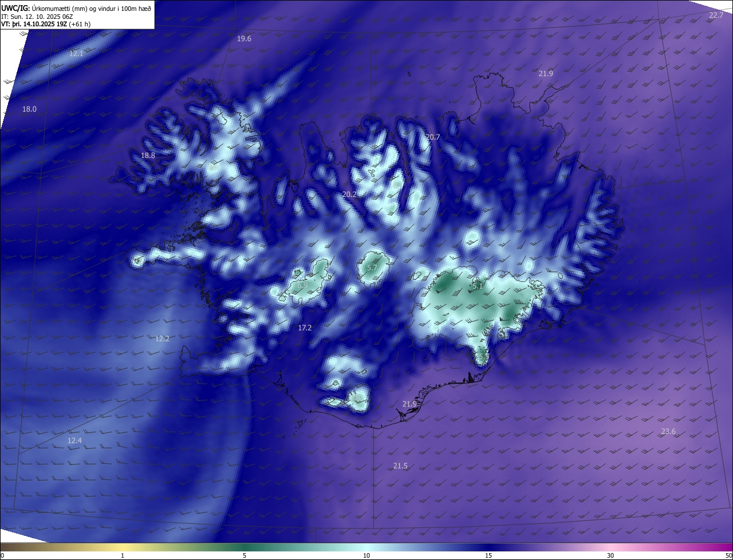Click the 20.7 value label
Viewport: 733px width, 560px height.
click(x=433, y=137)
